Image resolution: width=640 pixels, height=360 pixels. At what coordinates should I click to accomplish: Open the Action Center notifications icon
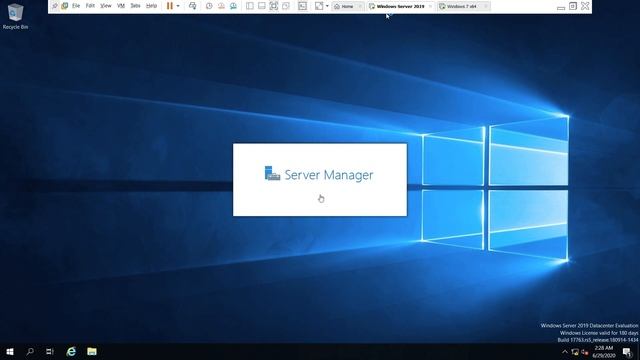point(627,351)
